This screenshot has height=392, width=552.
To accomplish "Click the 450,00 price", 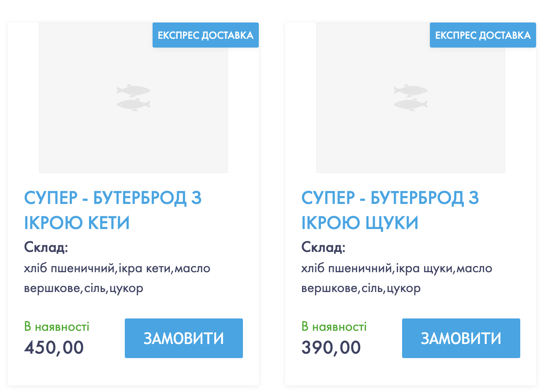I will click(54, 348).
